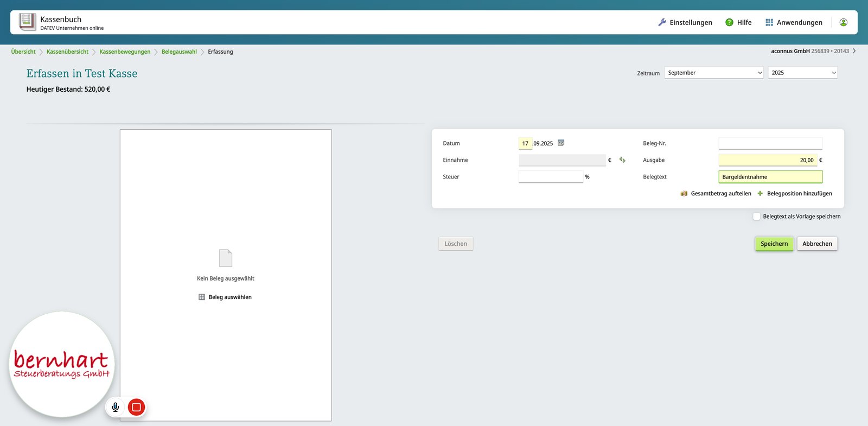Open the 2025 year dropdown
Image resolution: width=868 pixels, height=426 pixels.
pyautogui.click(x=803, y=73)
